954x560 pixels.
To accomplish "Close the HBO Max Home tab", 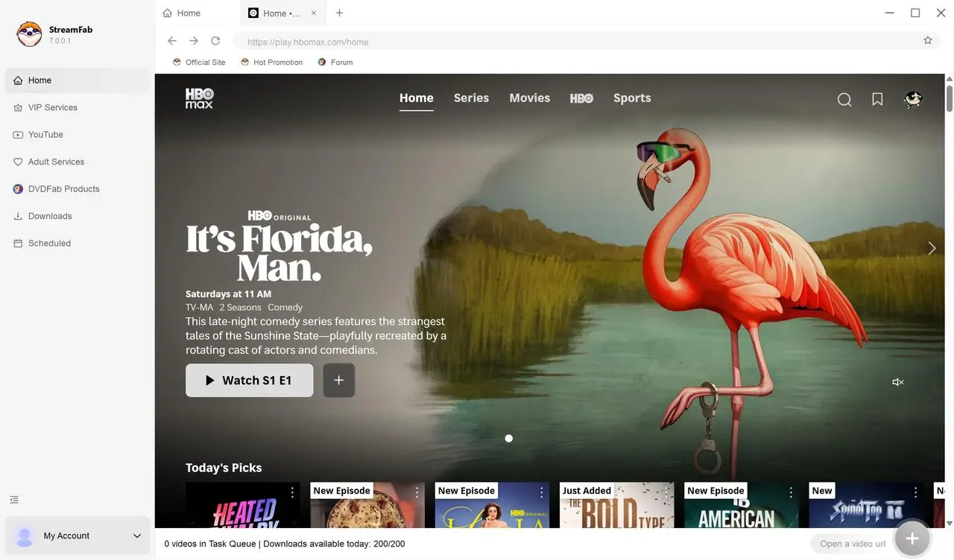I will point(313,13).
